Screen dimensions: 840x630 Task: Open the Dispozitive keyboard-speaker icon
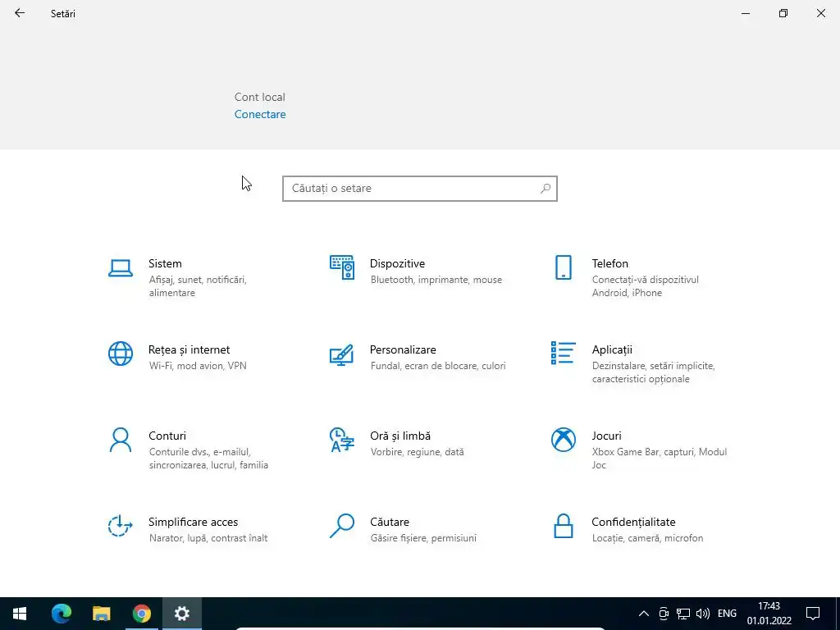click(342, 267)
